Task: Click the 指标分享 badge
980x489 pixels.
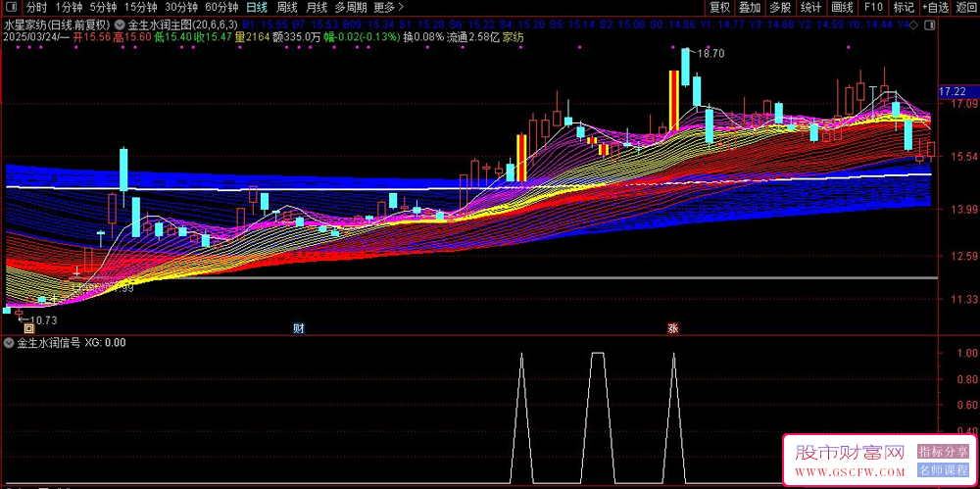Action: click(x=943, y=452)
